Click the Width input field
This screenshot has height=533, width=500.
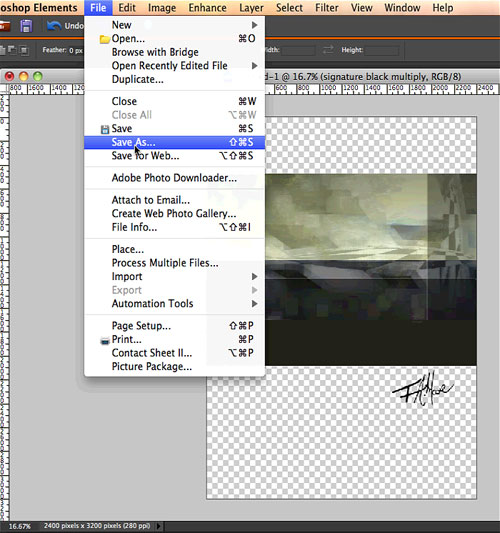(298, 50)
